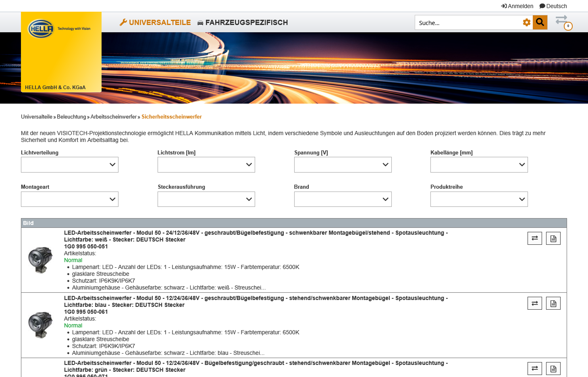This screenshot has width=588, height=377.
Task: Open the Lichtverteilung dropdown
Action: click(x=69, y=165)
